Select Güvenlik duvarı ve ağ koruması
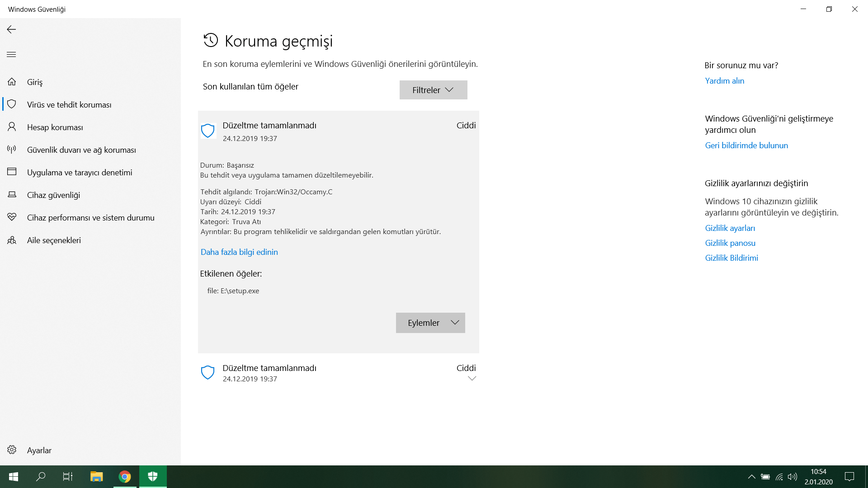The image size is (868, 488). pyautogui.click(x=81, y=150)
